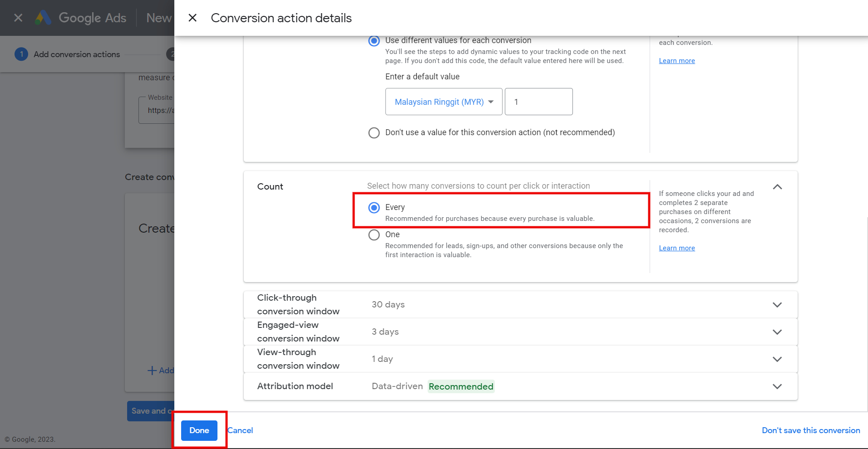Close Google Ads setup with X icon

(x=18, y=18)
